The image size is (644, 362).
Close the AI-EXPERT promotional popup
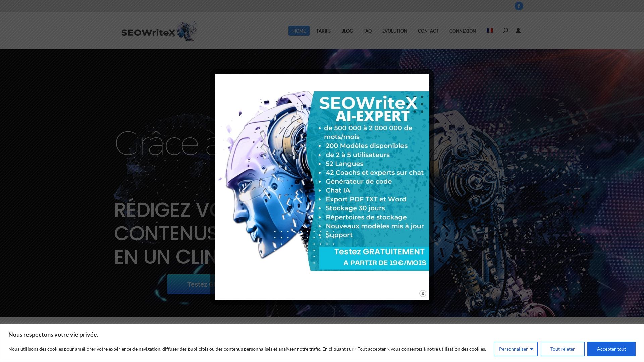coord(423,293)
